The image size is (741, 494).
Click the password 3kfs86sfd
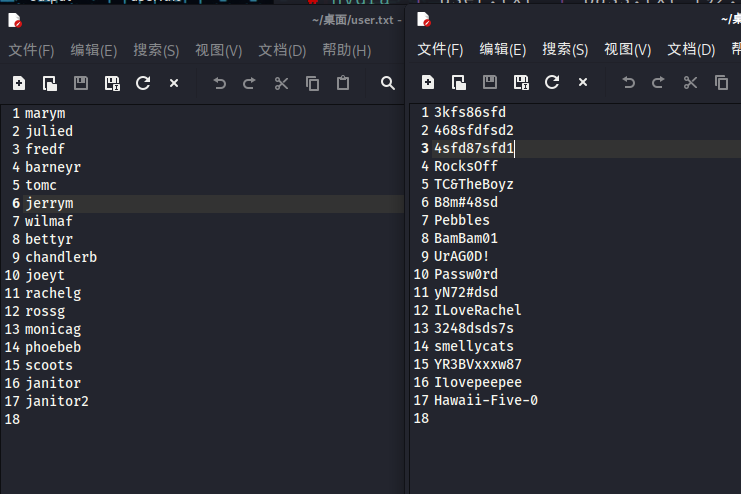[x=470, y=113]
